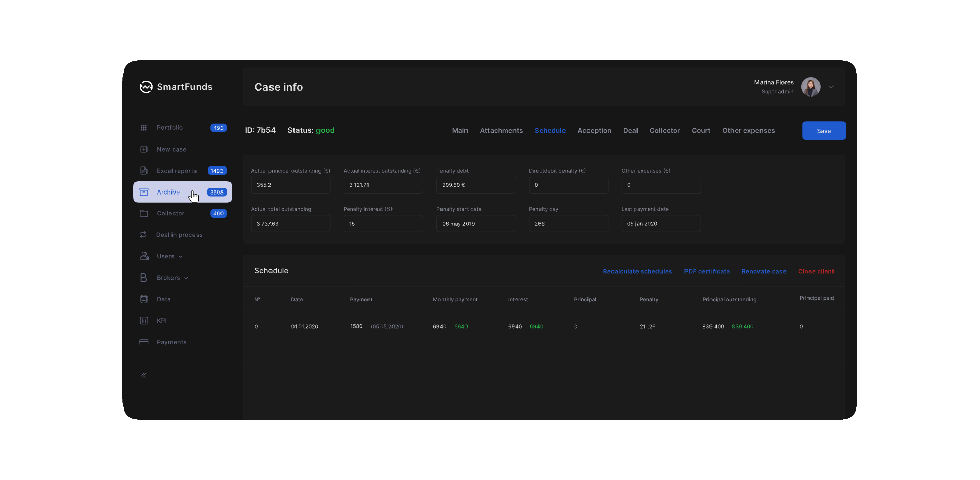This screenshot has width=980, height=480.
Task: Select the Collector folder icon in sidebar
Action: click(144, 213)
